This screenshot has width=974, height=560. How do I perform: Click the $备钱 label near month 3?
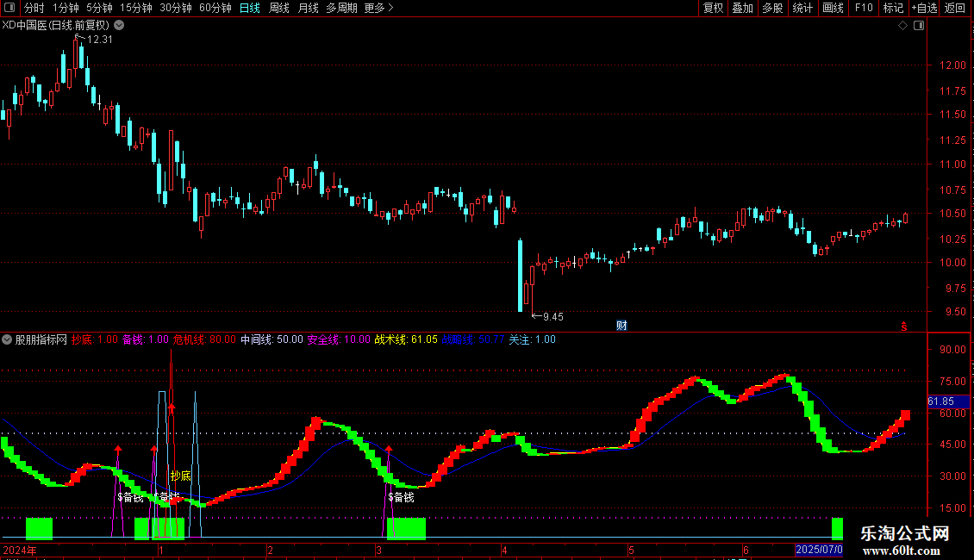coord(401,497)
